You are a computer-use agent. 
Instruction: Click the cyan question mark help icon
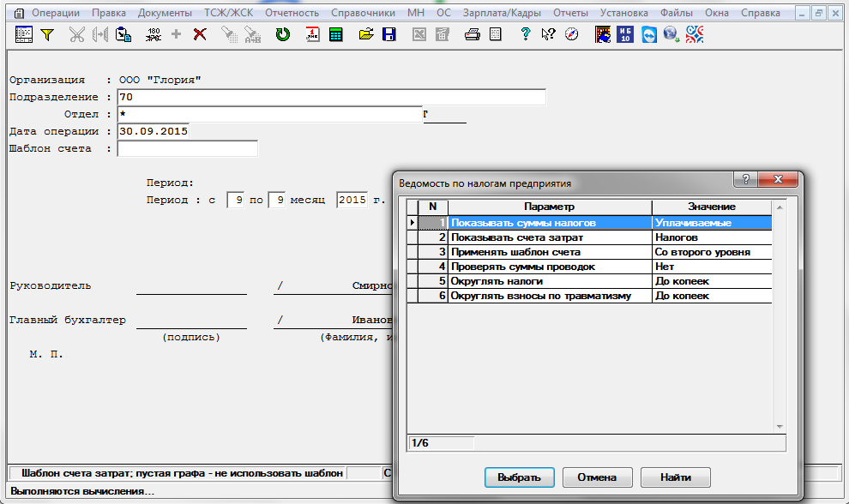[x=525, y=34]
